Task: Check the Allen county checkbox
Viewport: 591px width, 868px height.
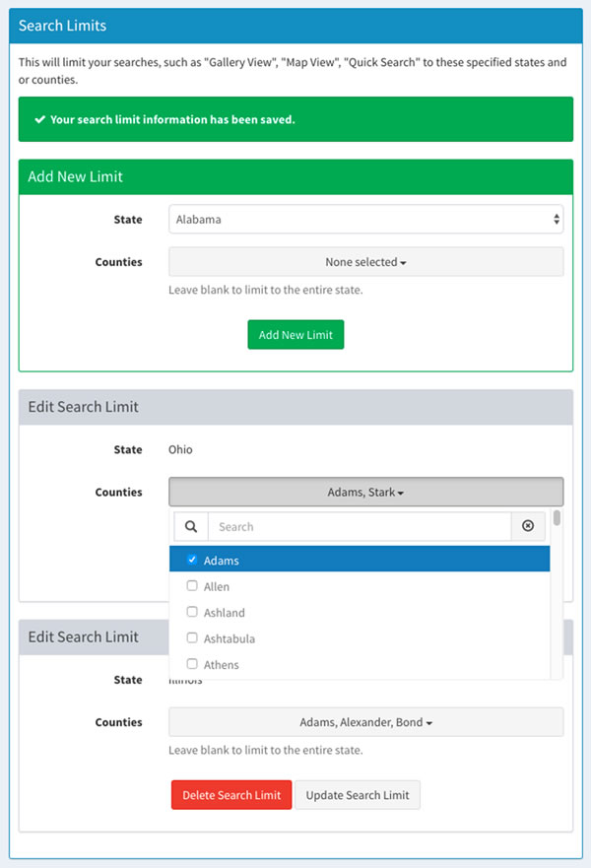Action: [x=192, y=586]
